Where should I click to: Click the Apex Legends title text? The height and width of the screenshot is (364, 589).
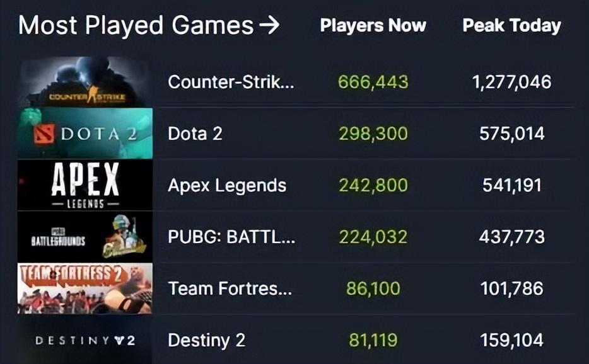tap(227, 185)
